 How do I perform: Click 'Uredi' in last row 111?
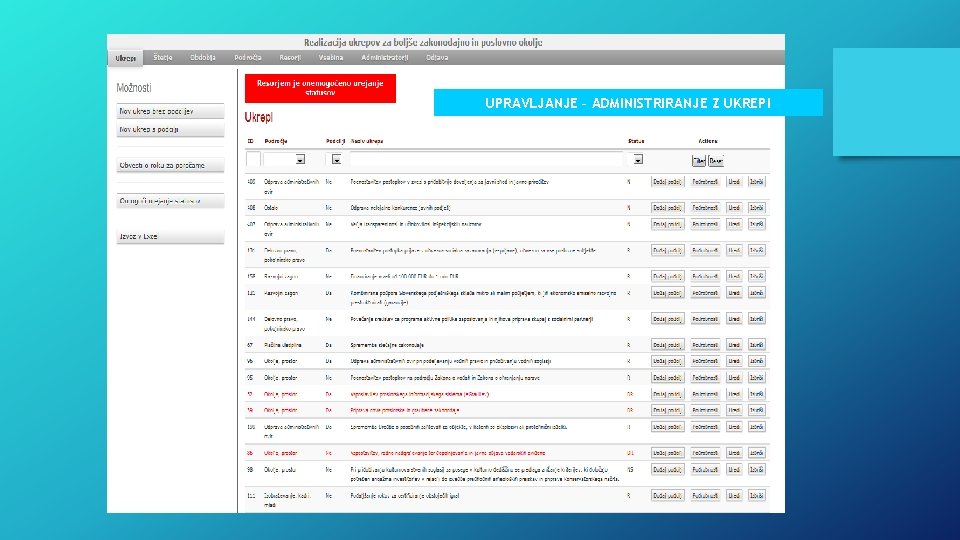[734, 495]
